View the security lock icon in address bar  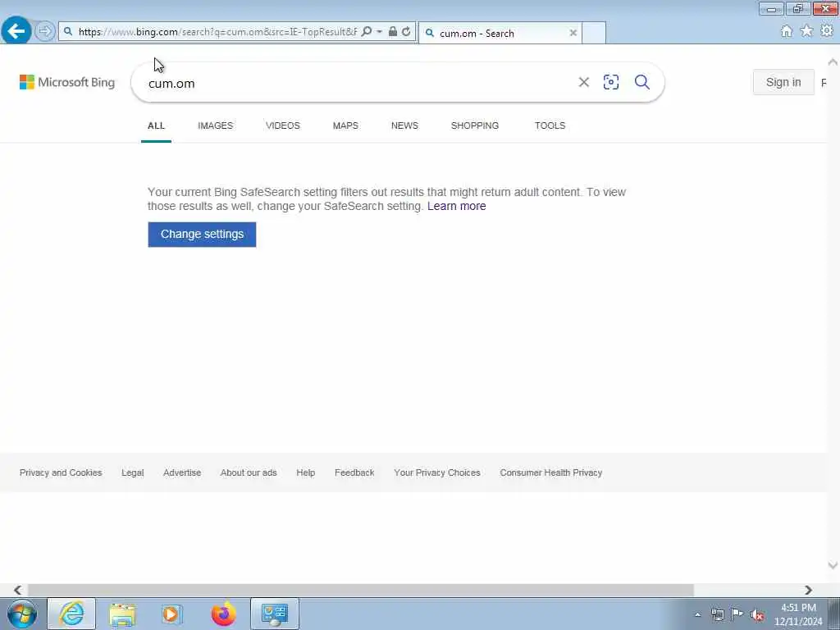(393, 32)
